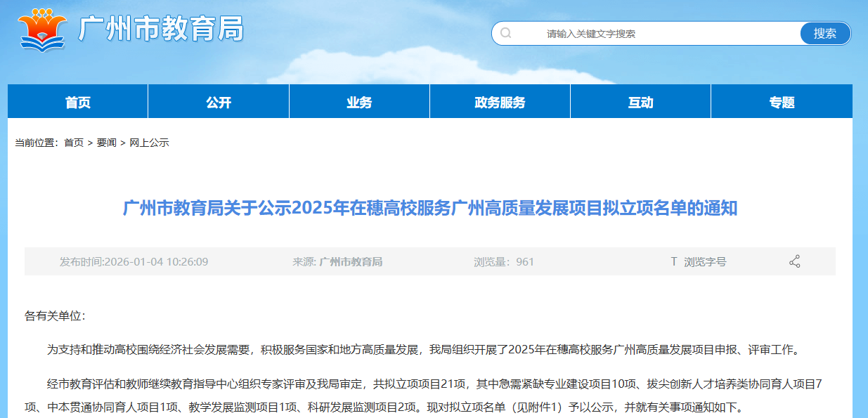Open the 首页 navigation tab
The image size is (868, 418).
click(x=78, y=103)
